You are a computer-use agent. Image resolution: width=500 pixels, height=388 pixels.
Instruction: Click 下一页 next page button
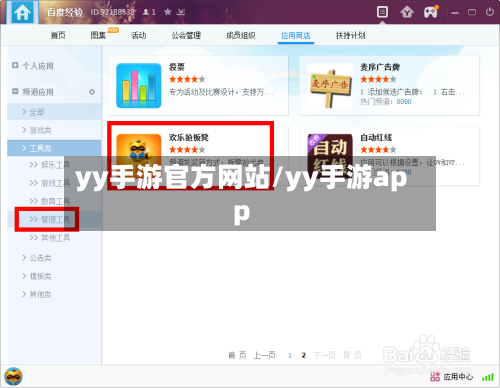point(325,355)
